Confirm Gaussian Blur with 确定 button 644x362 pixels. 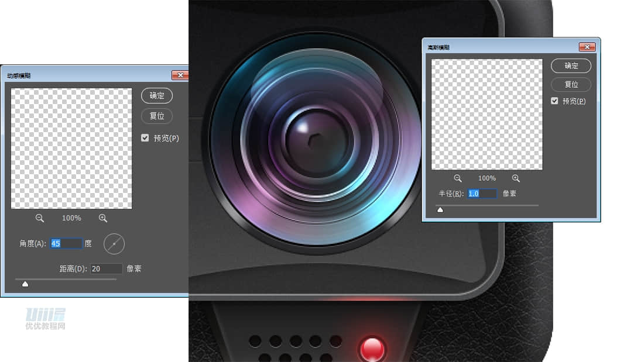tap(571, 65)
